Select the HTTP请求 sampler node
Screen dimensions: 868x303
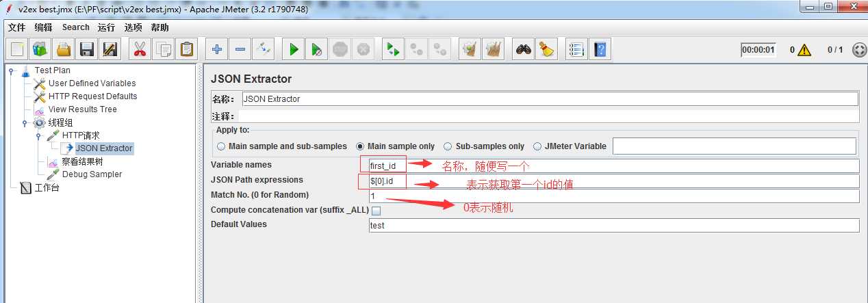click(x=80, y=135)
